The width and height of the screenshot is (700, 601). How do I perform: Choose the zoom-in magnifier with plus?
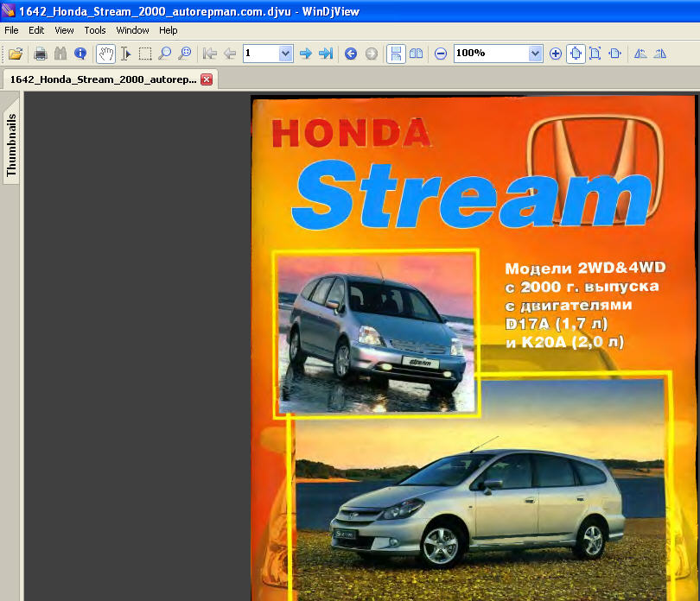pos(184,54)
